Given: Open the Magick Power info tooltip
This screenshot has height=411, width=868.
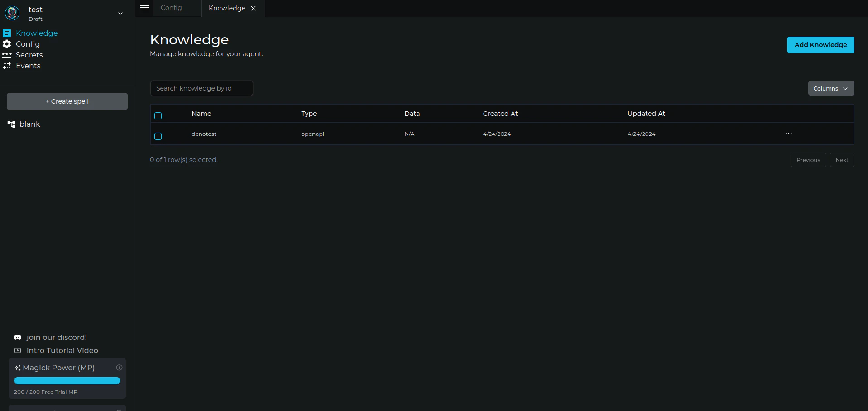Looking at the screenshot, I should coord(119,367).
